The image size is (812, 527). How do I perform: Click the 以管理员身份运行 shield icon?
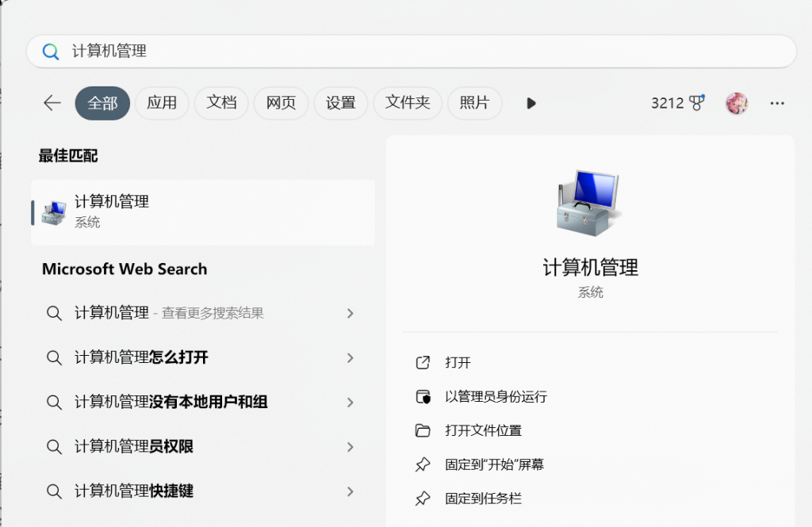pos(423,396)
